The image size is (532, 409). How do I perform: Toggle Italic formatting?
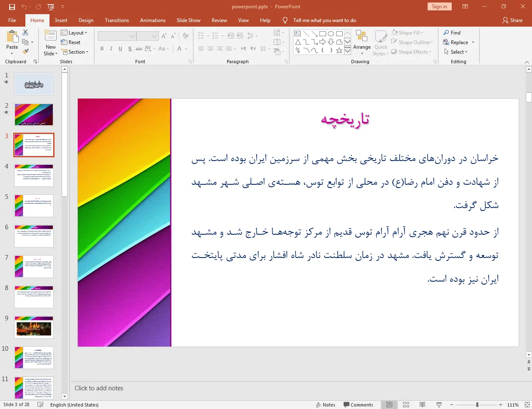coord(111,49)
